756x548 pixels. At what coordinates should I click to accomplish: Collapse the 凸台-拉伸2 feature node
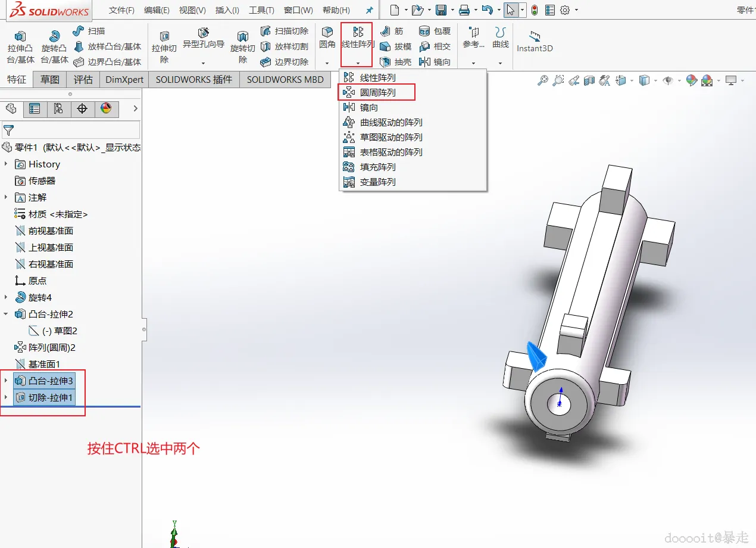(x=6, y=314)
